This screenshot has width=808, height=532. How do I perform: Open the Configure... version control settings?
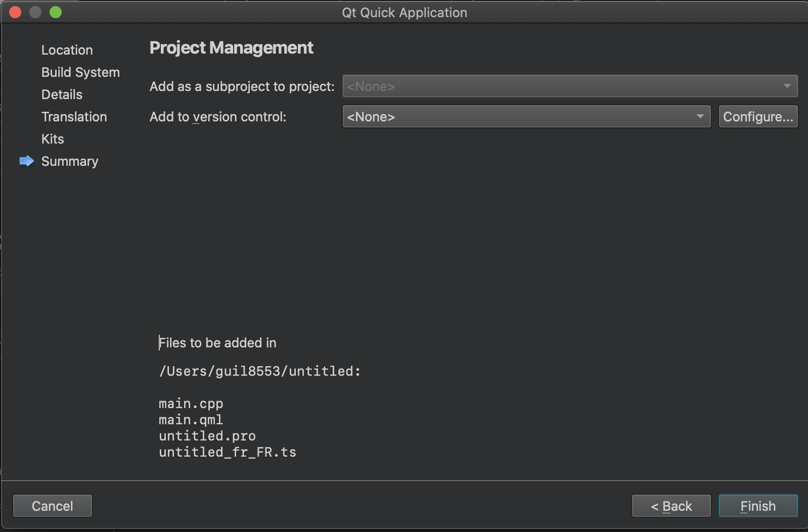(x=758, y=116)
